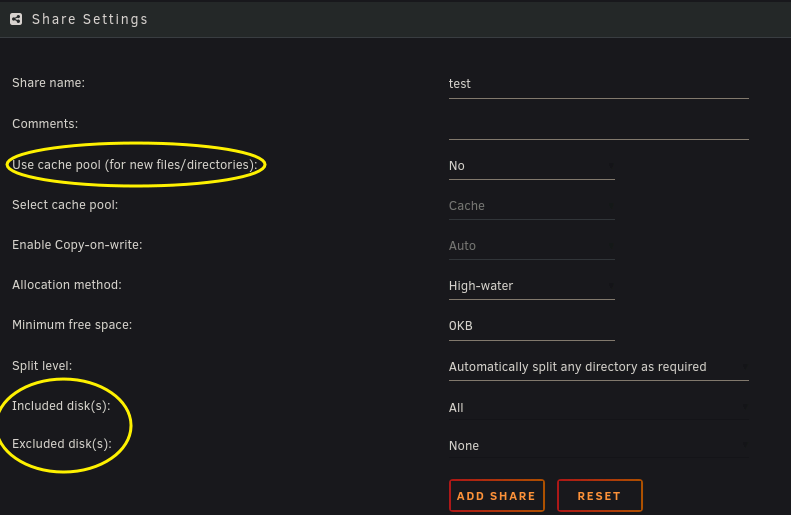Open the Select cache pool dropdown

coord(531,206)
